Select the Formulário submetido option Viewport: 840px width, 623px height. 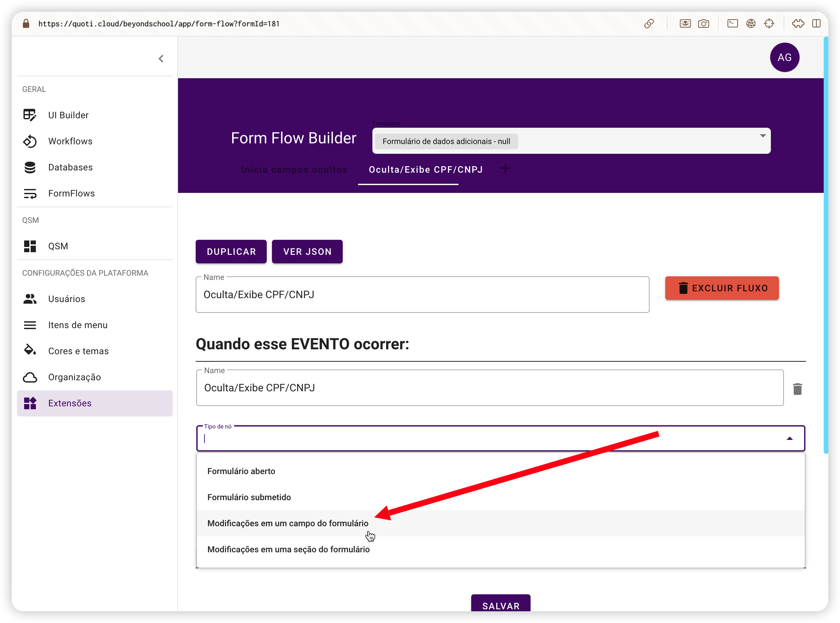[249, 497]
